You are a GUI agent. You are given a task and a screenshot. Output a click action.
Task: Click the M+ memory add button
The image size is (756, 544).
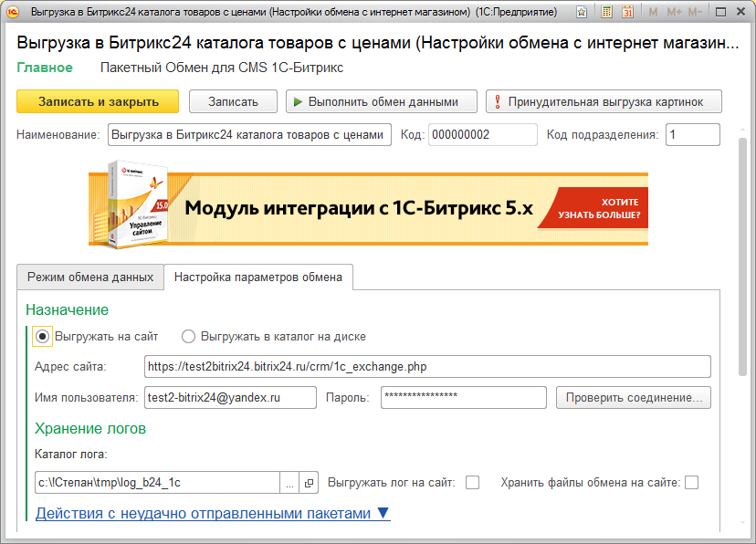click(674, 12)
